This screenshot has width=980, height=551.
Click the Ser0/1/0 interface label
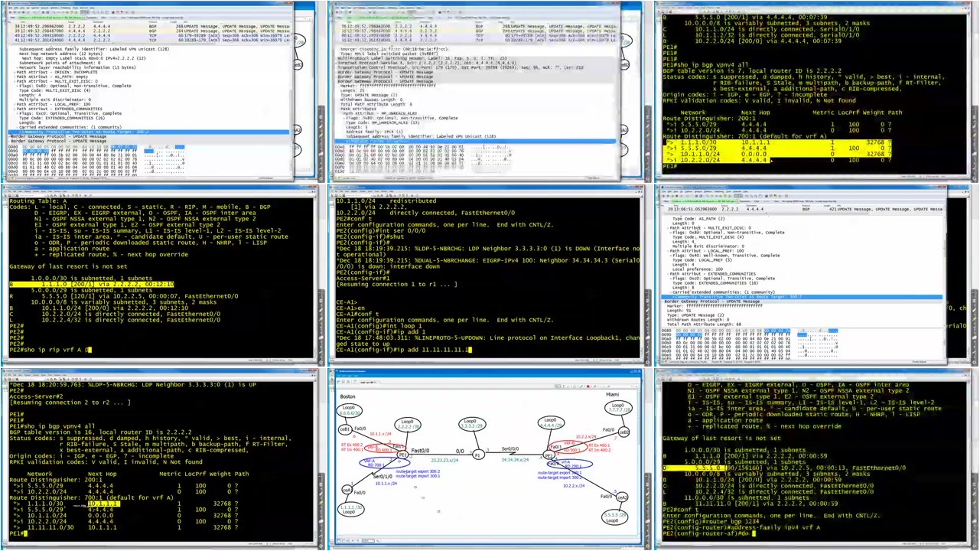(383, 477)
